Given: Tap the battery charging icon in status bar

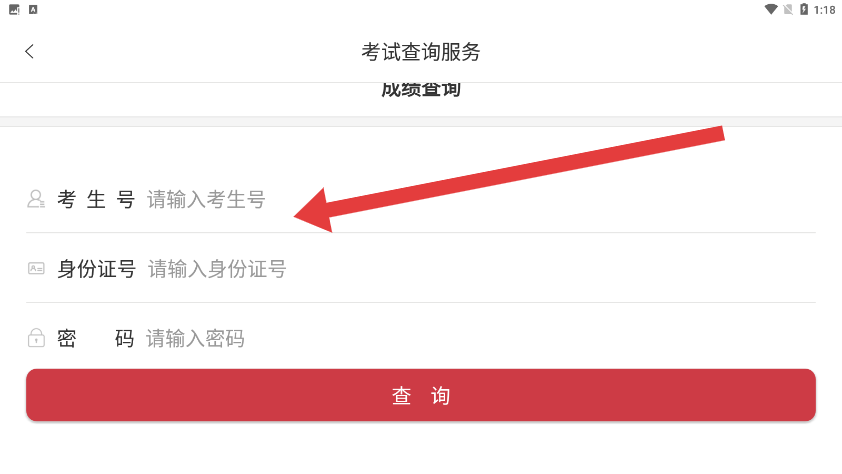Looking at the screenshot, I should (x=804, y=9).
